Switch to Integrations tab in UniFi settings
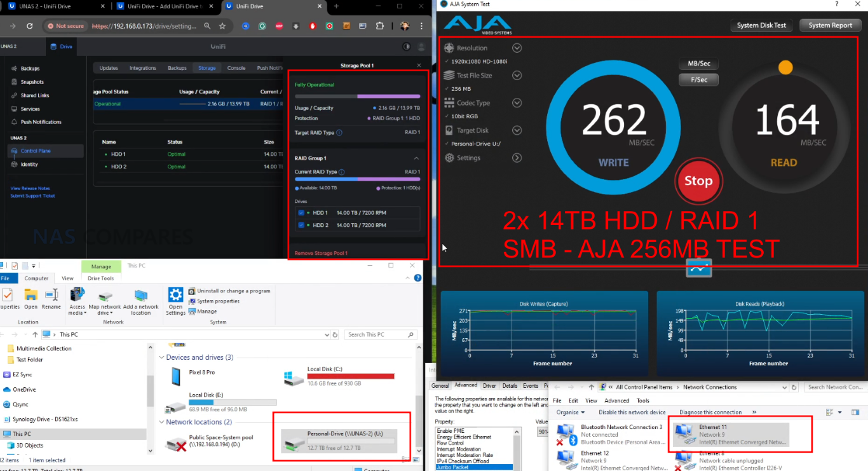 [x=143, y=68]
